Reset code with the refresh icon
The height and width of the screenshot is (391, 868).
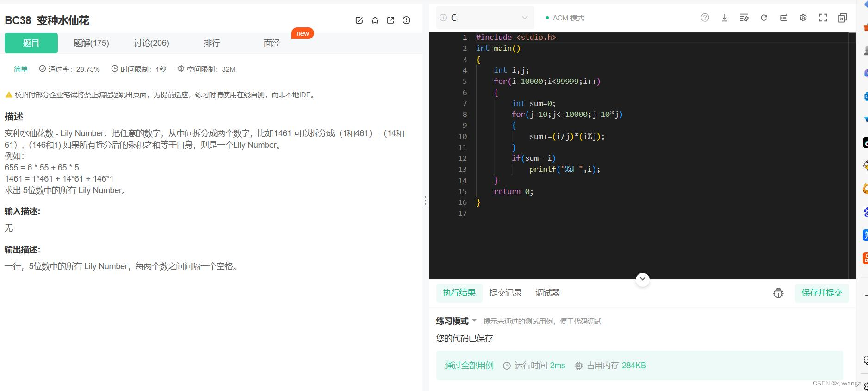tap(764, 18)
